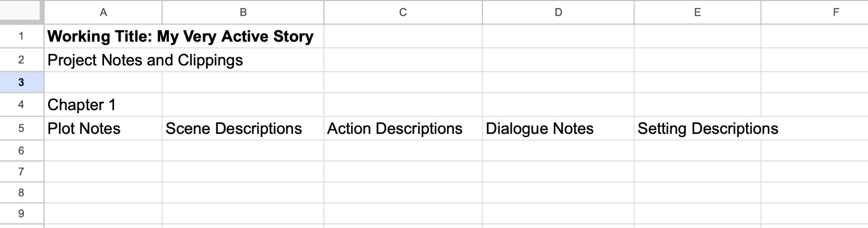
Task: Click the Working Title cell
Action: pyautogui.click(x=180, y=37)
